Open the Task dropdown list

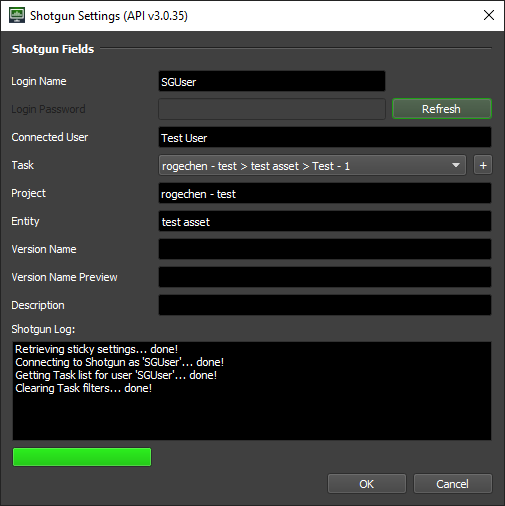click(x=312, y=165)
